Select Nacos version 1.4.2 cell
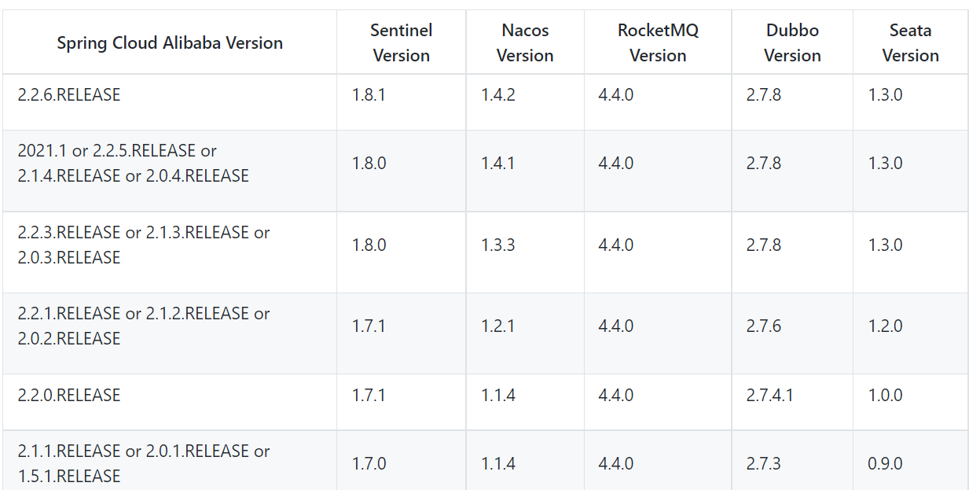This screenshot has width=980, height=490. coord(498,95)
